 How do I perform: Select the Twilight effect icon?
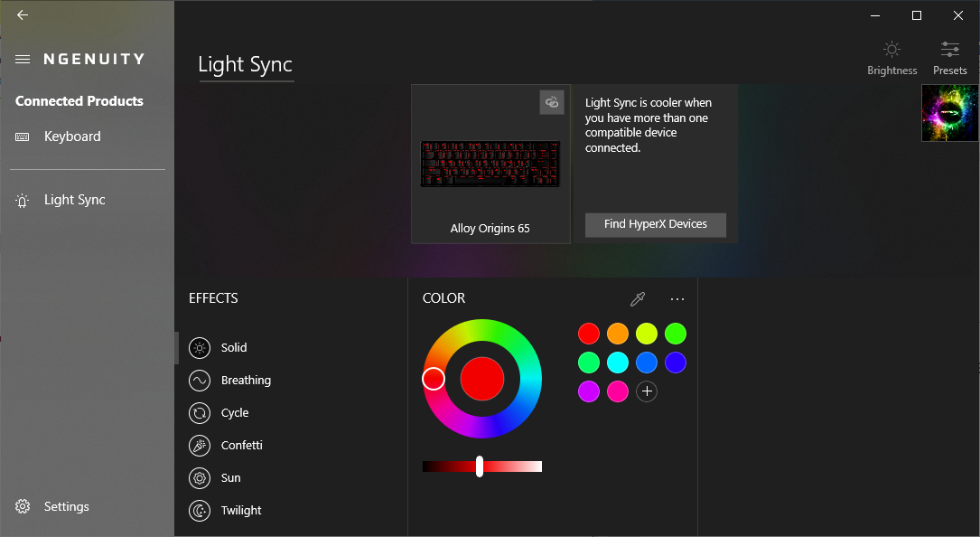(x=200, y=511)
